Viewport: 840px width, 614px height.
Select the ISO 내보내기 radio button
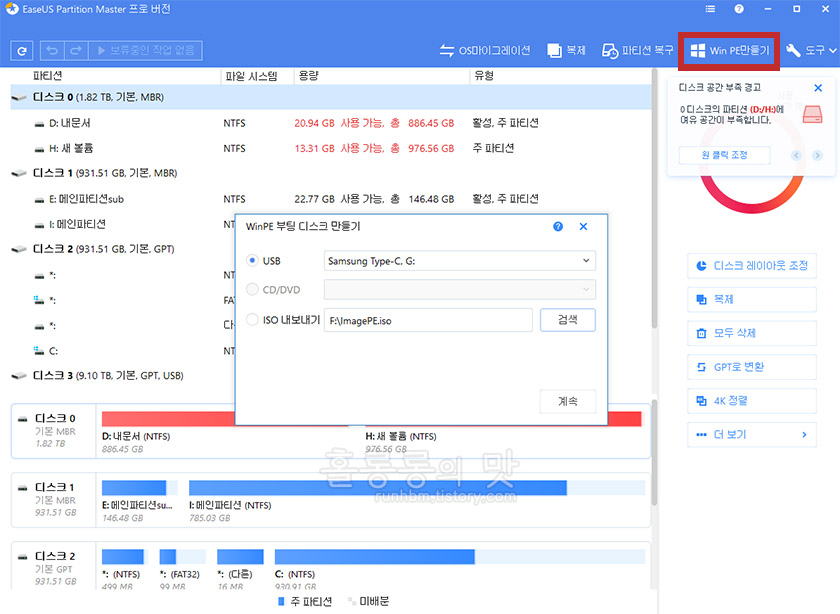pyautogui.click(x=252, y=320)
